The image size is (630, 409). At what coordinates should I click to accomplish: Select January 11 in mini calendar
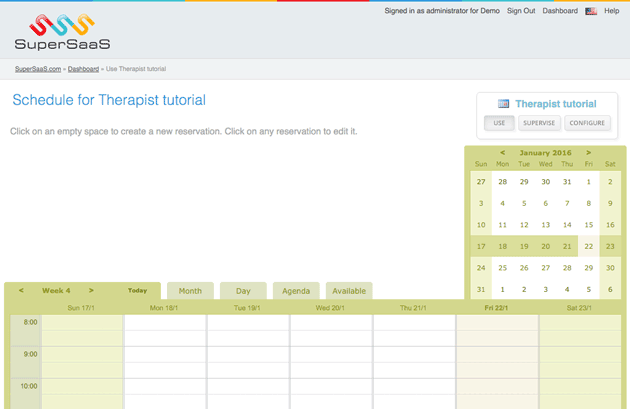(503, 225)
